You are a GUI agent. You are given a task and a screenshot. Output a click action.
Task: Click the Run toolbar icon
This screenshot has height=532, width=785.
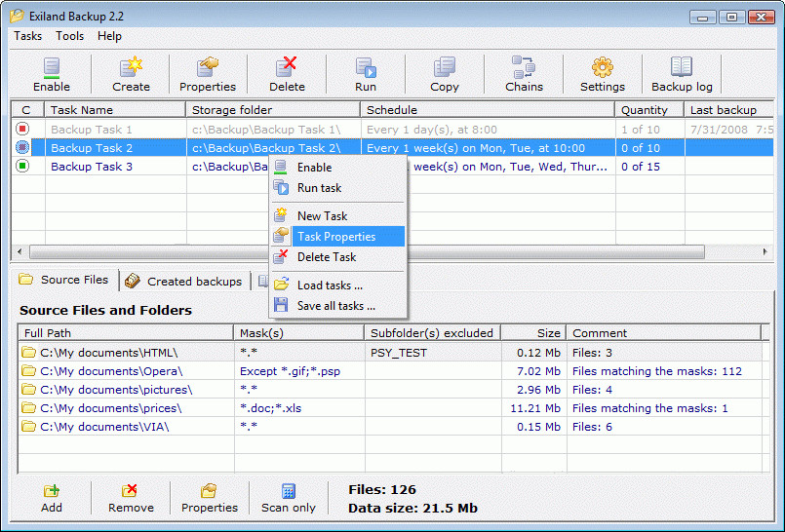pos(366,68)
